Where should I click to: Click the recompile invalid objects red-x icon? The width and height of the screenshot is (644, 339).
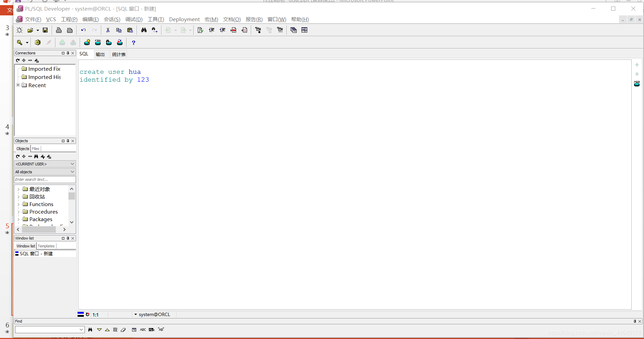[120, 42]
